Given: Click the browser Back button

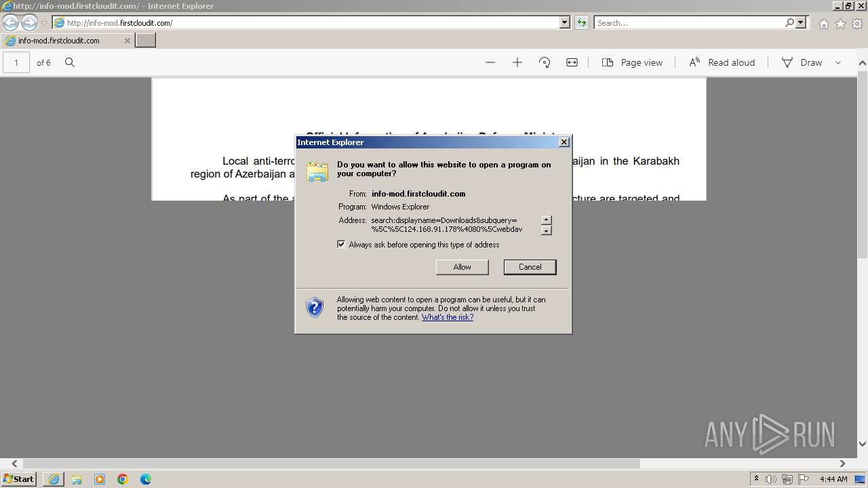Looking at the screenshot, I should pos(11,22).
